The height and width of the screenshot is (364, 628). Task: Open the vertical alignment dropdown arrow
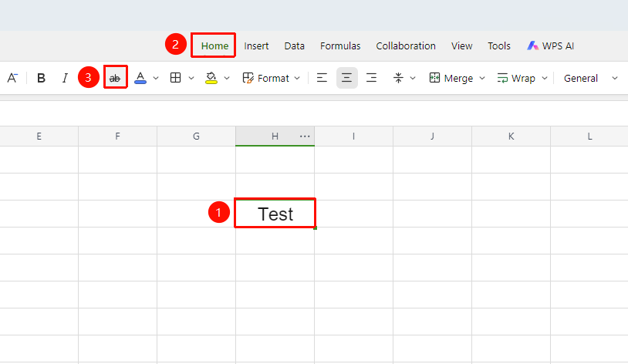click(413, 78)
